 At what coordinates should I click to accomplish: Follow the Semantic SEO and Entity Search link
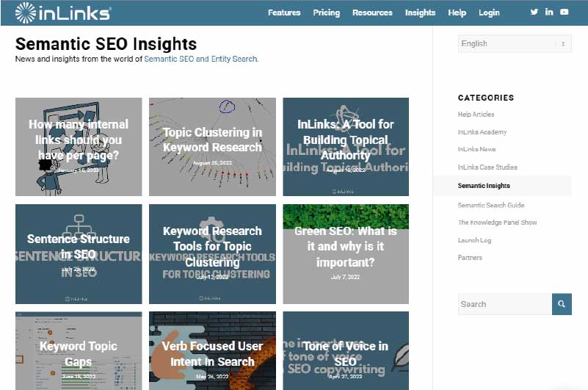[201, 59]
